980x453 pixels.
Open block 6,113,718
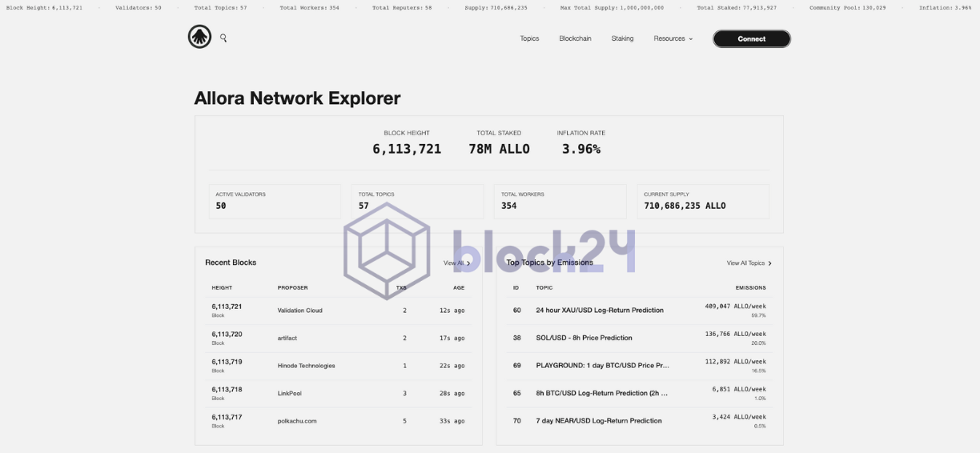(227, 390)
